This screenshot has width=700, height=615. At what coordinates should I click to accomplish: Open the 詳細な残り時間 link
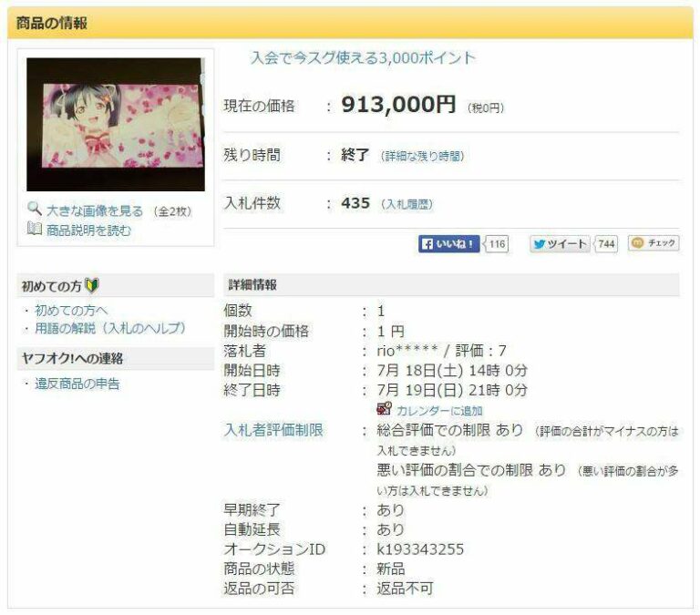[422, 156]
